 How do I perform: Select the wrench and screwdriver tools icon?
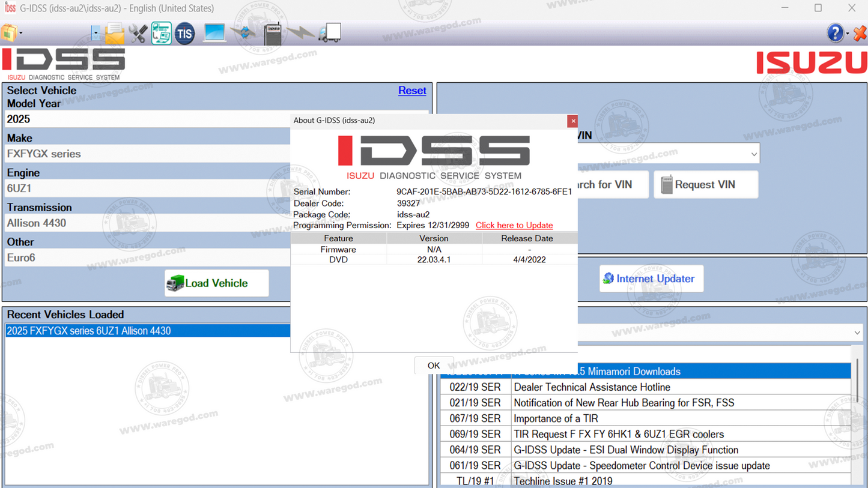[138, 33]
